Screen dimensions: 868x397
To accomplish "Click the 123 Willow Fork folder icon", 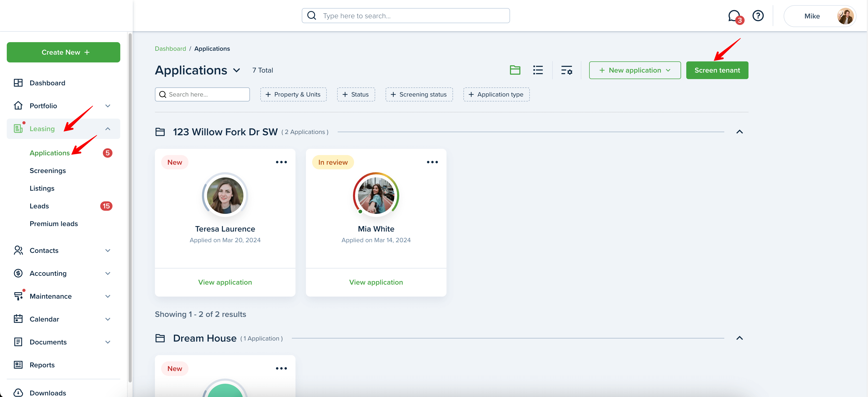I will coord(160,132).
